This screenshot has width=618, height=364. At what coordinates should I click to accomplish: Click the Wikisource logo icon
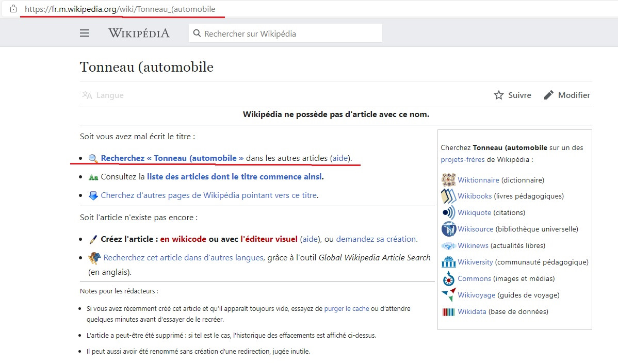point(448,229)
